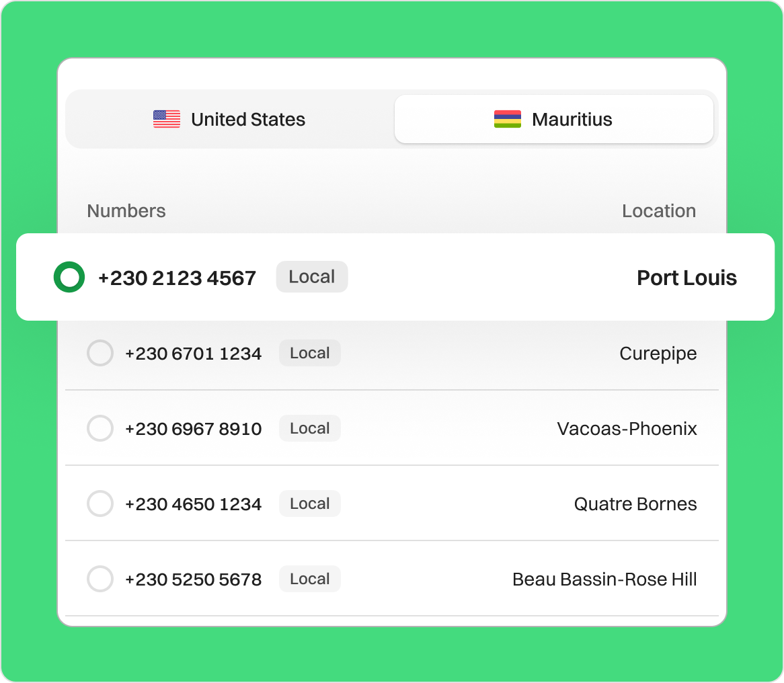Click the Local tag in Quatre Bornes row
Image resolution: width=784 pixels, height=683 pixels.
coord(310,504)
